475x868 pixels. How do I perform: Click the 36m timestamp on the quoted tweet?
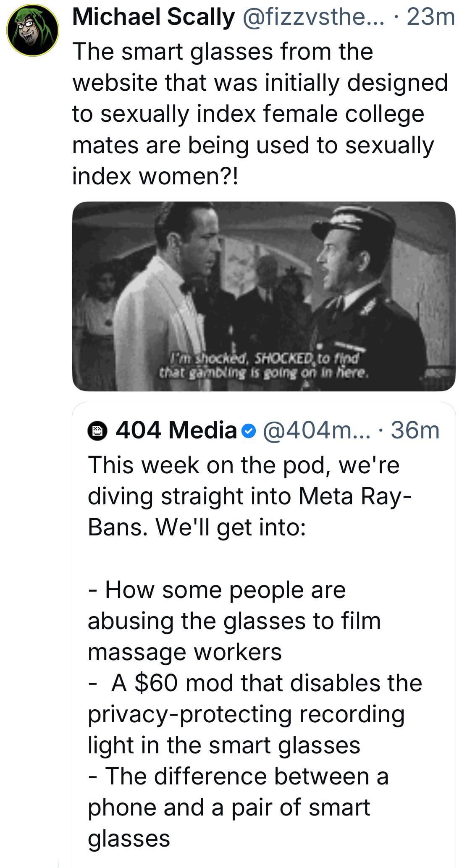click(x=415, y=431)
